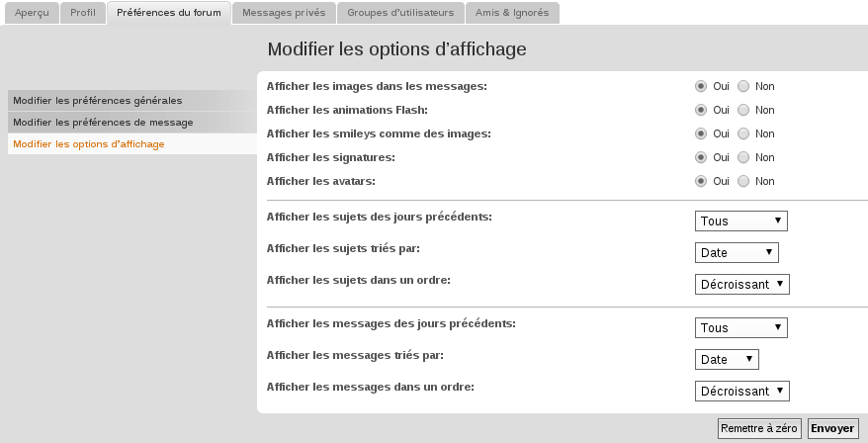The height and width of the screenshot is (443, 868).
Task: Select Non for displaying images in messages
Action: tap(743, 86)
